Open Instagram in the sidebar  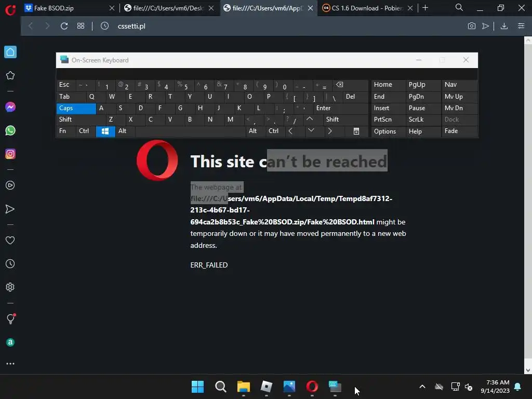(10, 154)
